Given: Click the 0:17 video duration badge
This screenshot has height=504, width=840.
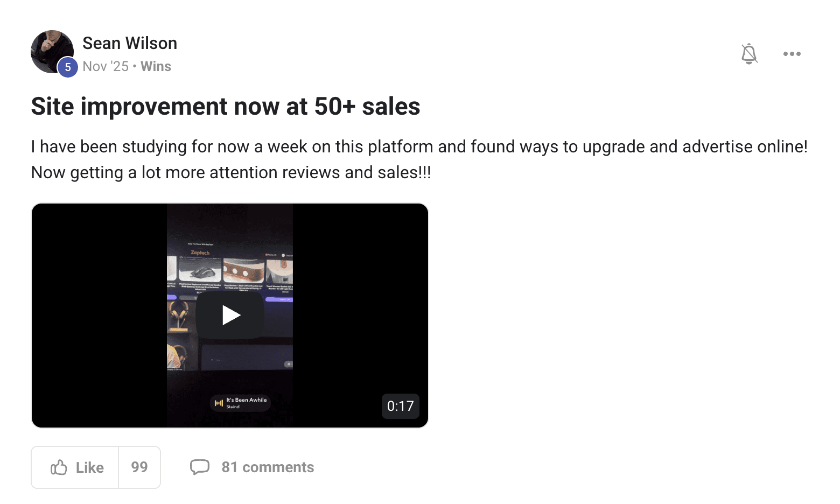Looking at the screenshot, I should pyautogui.click(x=400, y=406).
